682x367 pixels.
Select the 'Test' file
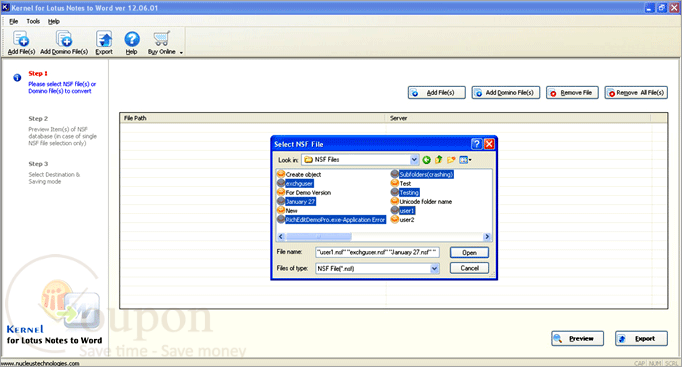coord(405,184)
